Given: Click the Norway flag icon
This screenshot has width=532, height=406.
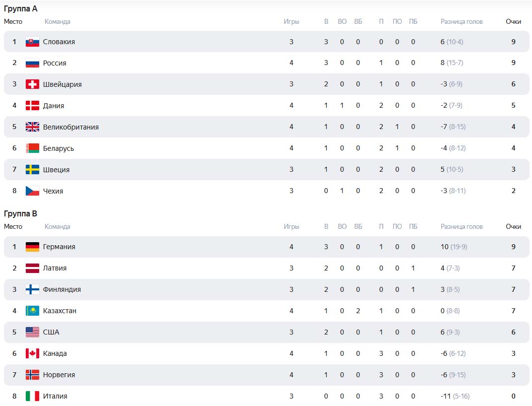Looking at the screenshot, I should [32, 375].
